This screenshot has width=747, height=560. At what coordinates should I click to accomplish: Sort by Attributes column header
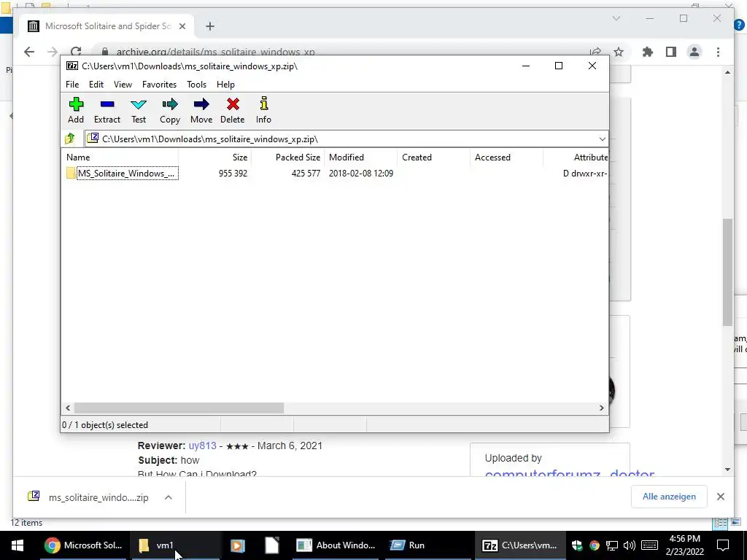click(x=576, y=157)
